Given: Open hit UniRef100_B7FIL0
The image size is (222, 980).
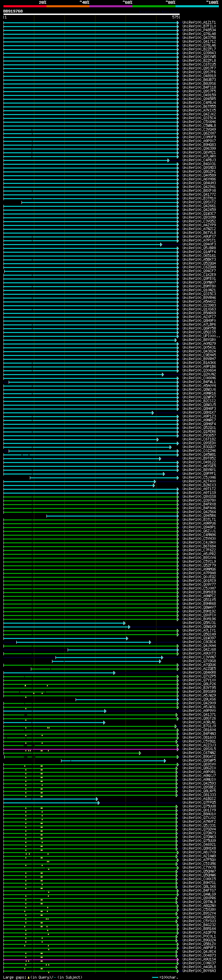Looking at the screenshot, I should [x=199, y=26].
